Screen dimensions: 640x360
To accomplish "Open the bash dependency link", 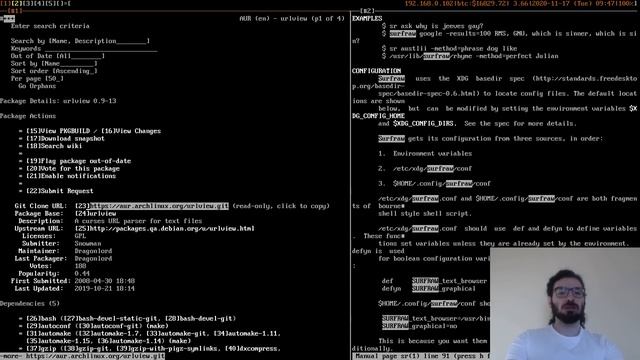I will [41, 318].
